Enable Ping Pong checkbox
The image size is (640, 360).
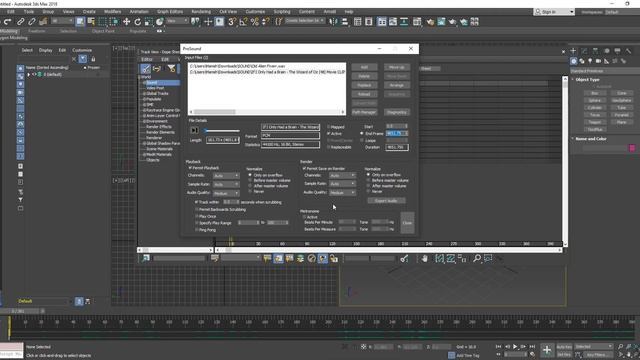tap(197, 230)
